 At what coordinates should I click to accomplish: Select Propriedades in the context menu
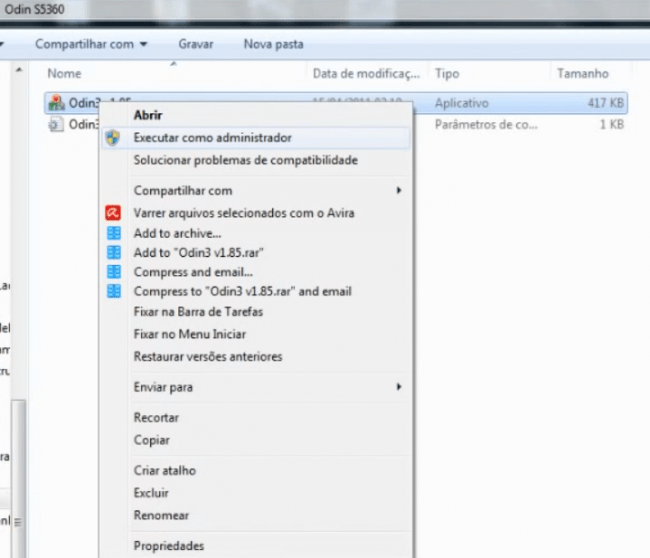168,546
